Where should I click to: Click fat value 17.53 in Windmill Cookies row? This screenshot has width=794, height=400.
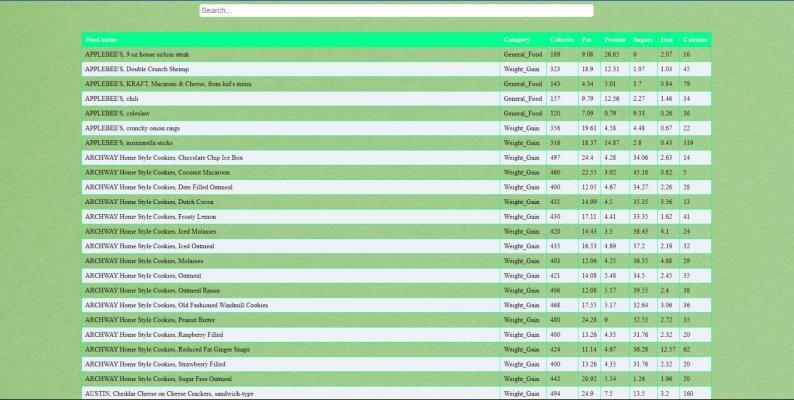click(x=589, y=305)
